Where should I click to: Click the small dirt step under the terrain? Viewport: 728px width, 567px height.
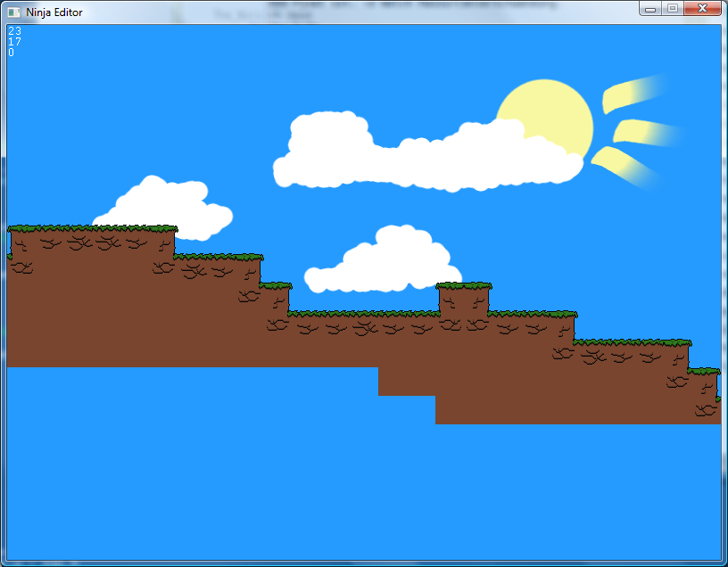coord(406,382)
